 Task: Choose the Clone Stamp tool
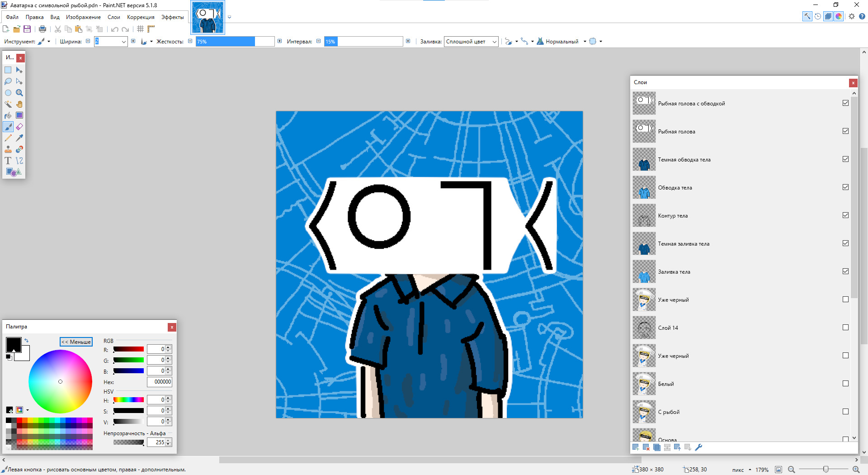[8, 149]
